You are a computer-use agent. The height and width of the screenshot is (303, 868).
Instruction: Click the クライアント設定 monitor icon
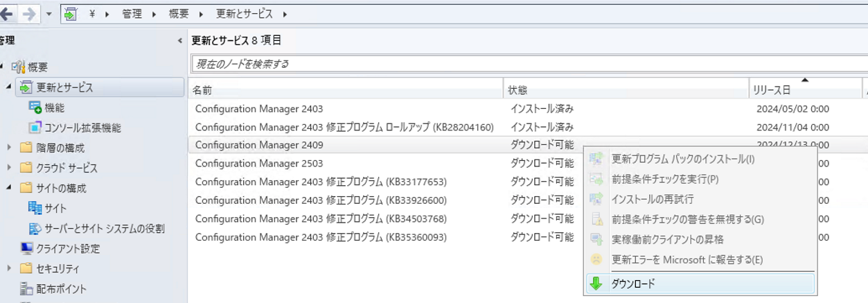(x=26, y=248)
